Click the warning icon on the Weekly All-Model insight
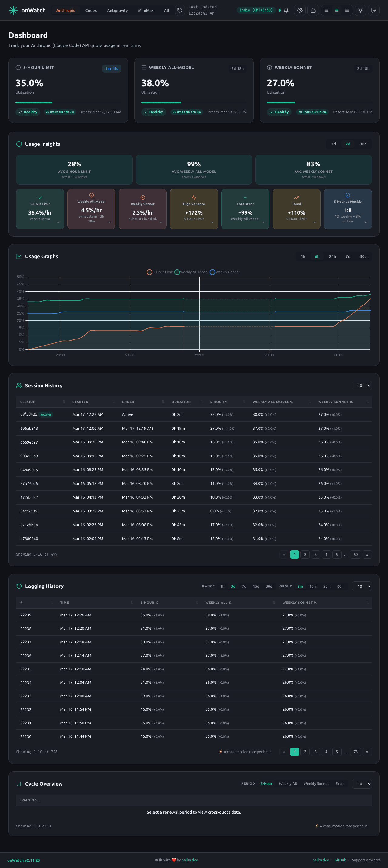This screenshot has width=388, height=868. tap(91, 195)
